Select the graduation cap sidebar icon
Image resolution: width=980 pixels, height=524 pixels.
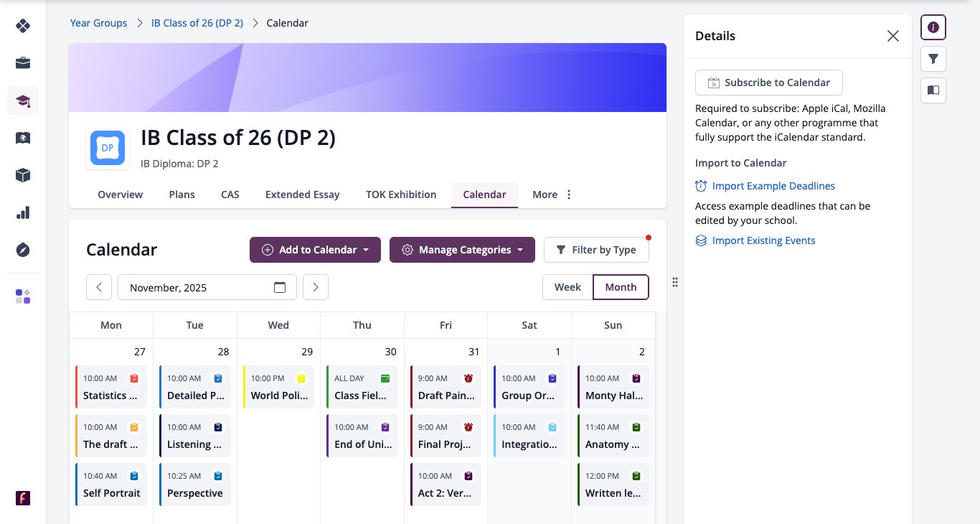23,100
